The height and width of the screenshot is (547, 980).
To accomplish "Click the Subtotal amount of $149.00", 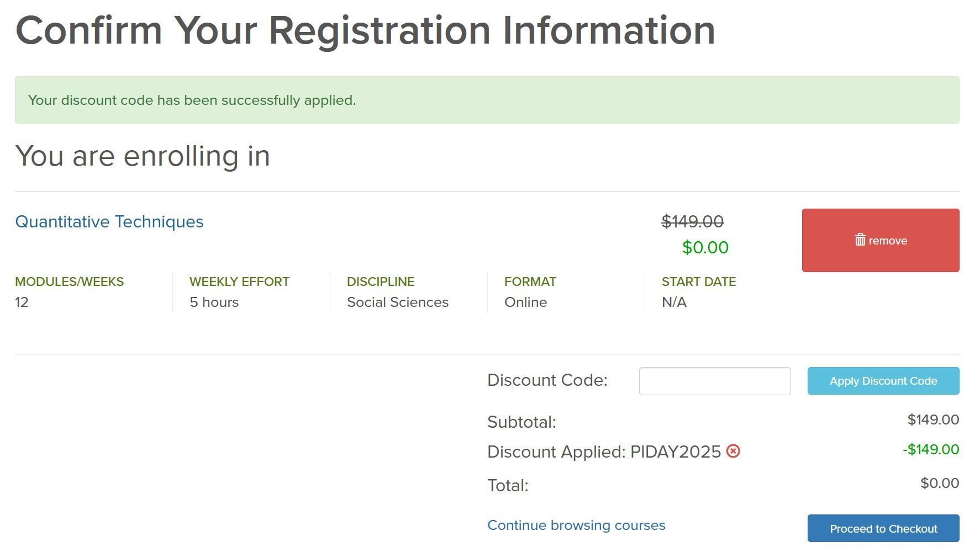I will pyautogui.click(x=932, y=419).
